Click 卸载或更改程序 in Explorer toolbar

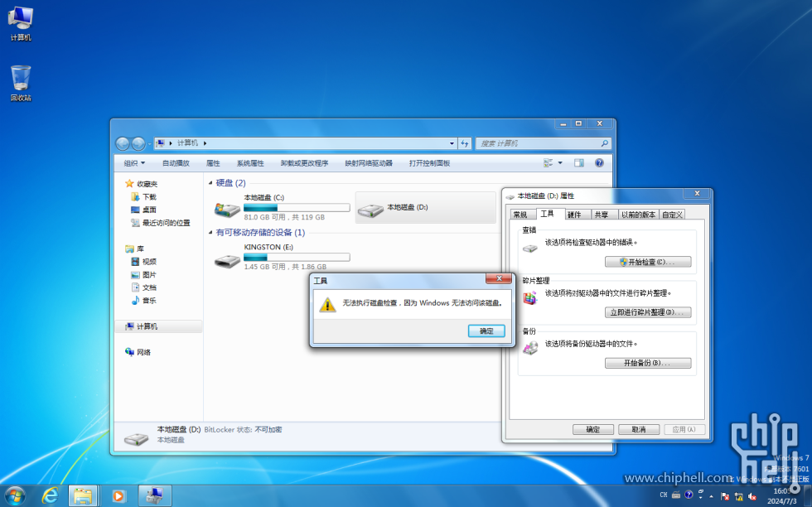tap(305, 163)
